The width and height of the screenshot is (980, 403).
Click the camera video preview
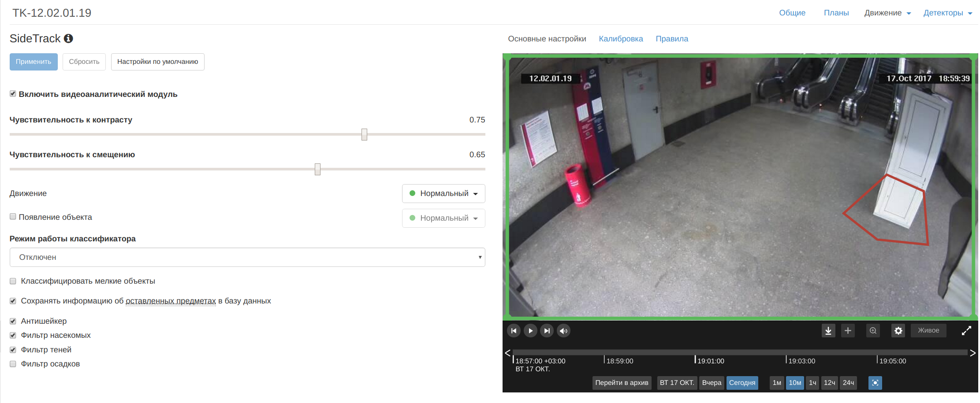(740, 187)
